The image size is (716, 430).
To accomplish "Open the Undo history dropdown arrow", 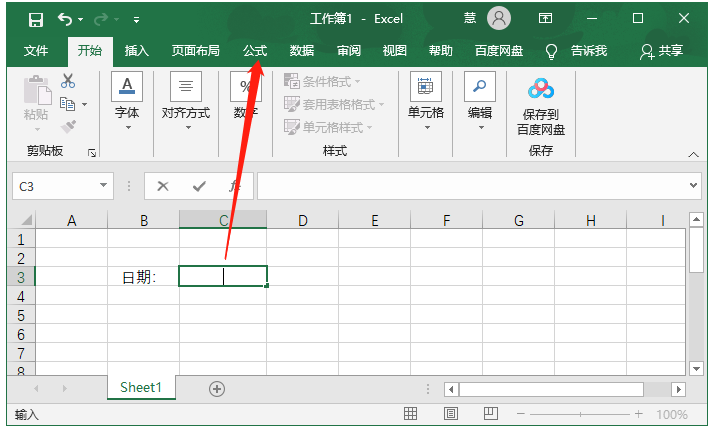I will pyautogui.click(x=81, y=20).
